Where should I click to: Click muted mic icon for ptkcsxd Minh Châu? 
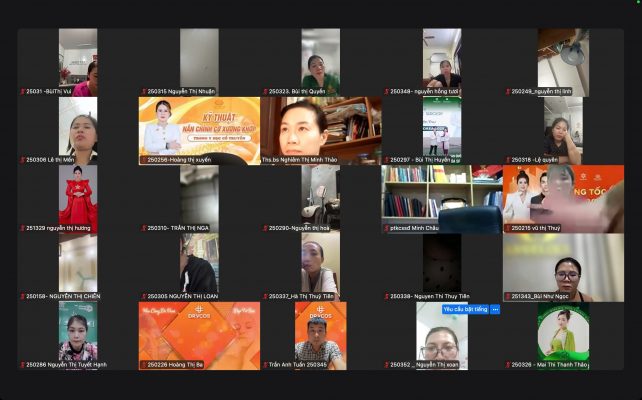pos(385,228)
